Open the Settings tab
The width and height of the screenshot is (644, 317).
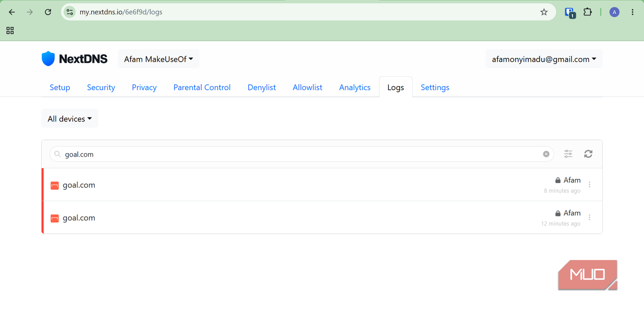tap(435, 88)
